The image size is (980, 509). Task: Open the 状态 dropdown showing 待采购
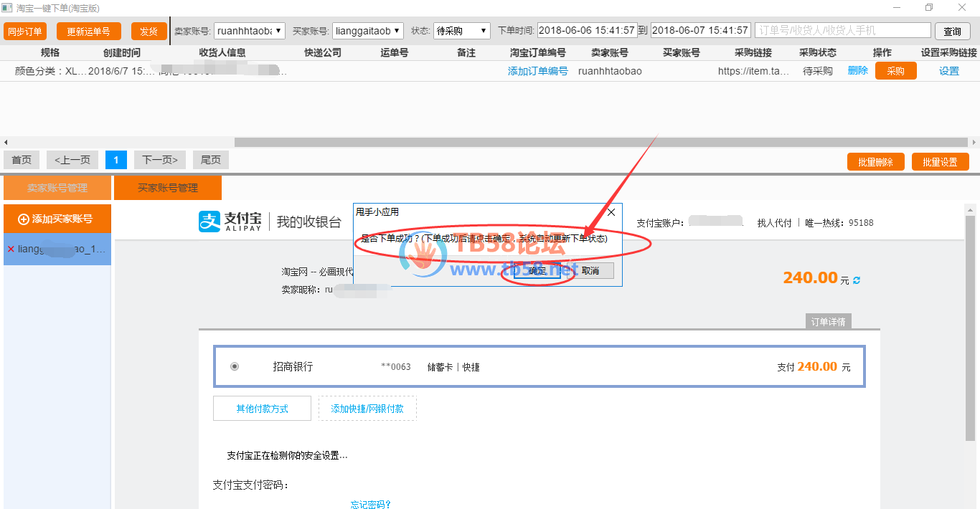[x=483, y=31]
